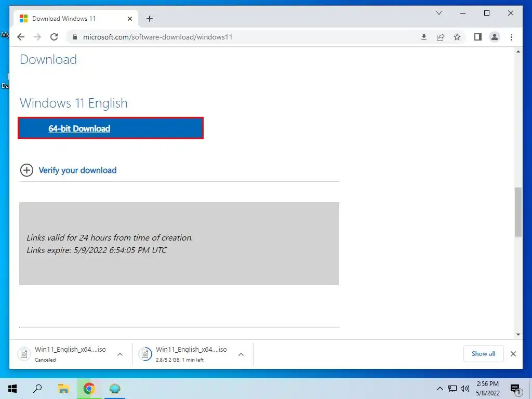Screen dimensions: 532x399
Task: Click the downloading Win11 ISO file icon
Action: tap(145, 354)
